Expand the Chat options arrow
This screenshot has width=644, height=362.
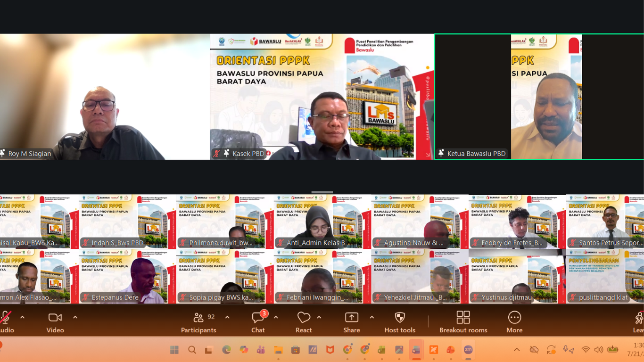[x=276, y=317]
